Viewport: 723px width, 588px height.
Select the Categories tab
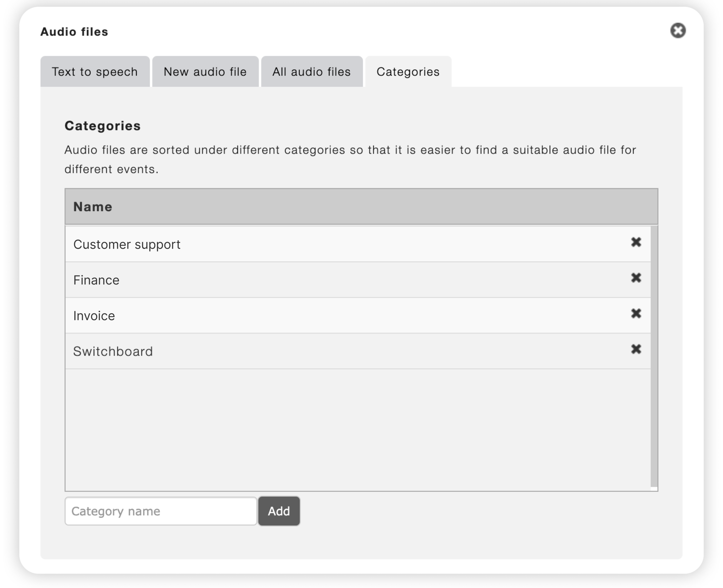pos(408,72)
